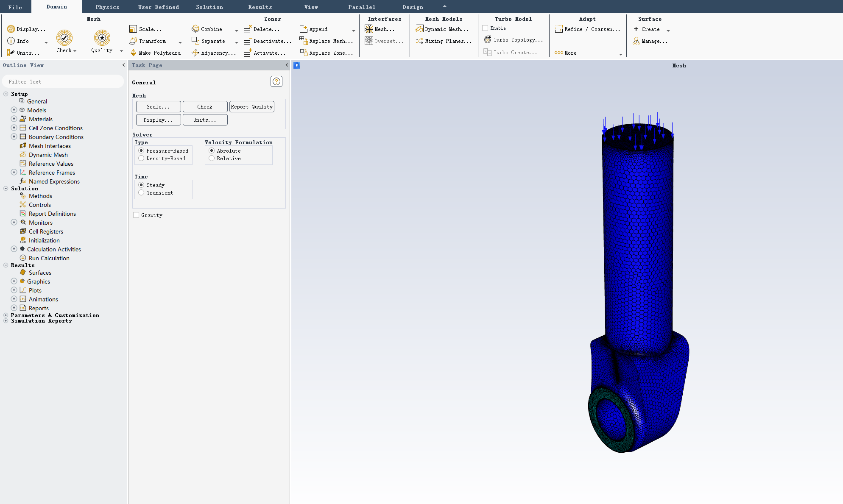The width and height of the screenshot is (843, 504).
Task: Click the Display... button in Task Page
Action: coord(158,120)
